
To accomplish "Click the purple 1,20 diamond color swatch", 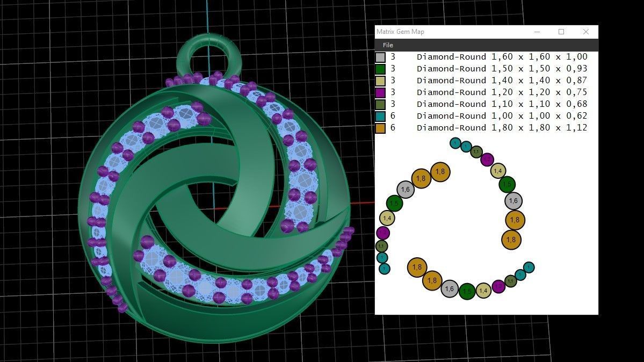I will pyautogui.click(x=380, y=93).
